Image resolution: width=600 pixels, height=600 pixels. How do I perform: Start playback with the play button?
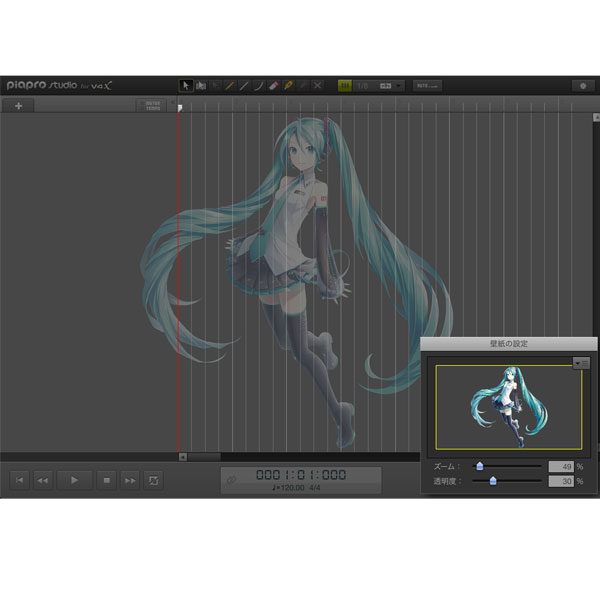point(74,480)
